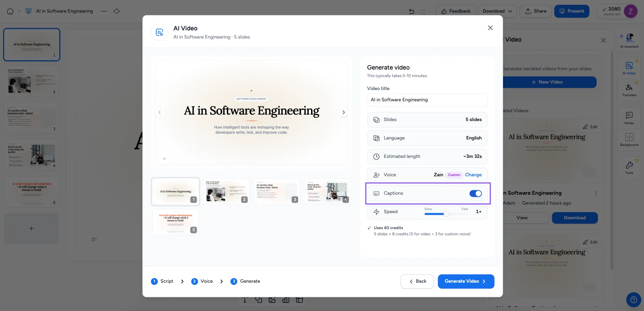Go to the Voice step
The height and width of the screenshot is (311, 644).
coord(202,281)
